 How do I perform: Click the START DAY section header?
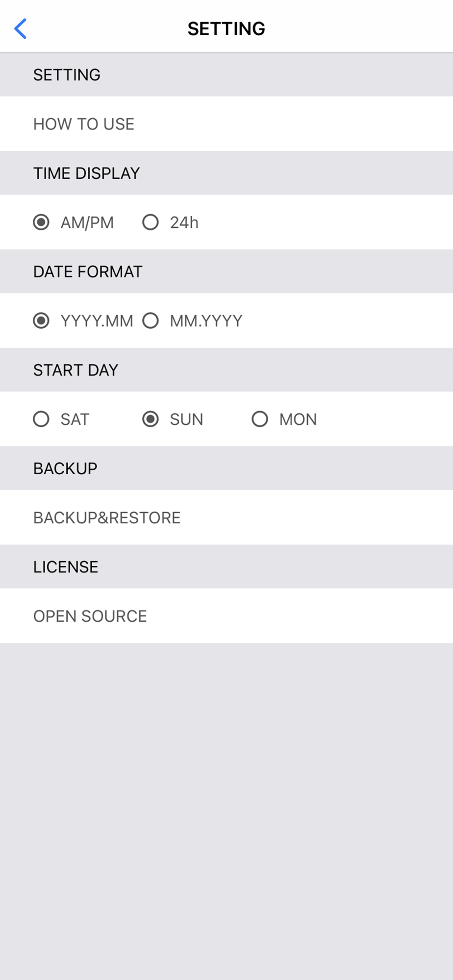click(x=226, y=370)
